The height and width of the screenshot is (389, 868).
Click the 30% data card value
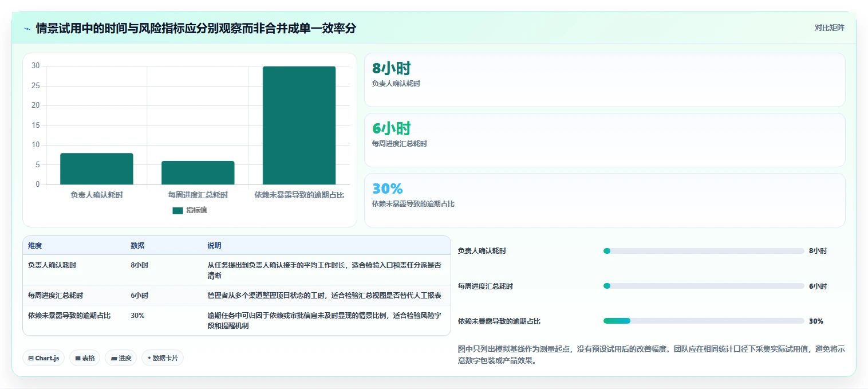(x=388, y=188)
